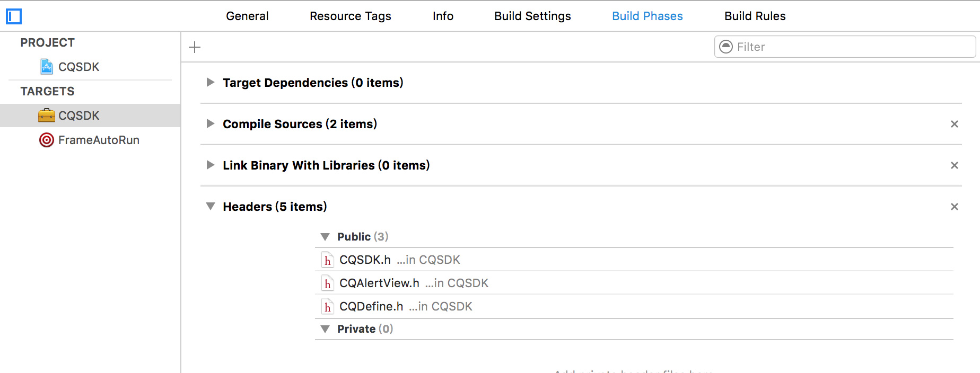Open the General tab

[247, 16]
